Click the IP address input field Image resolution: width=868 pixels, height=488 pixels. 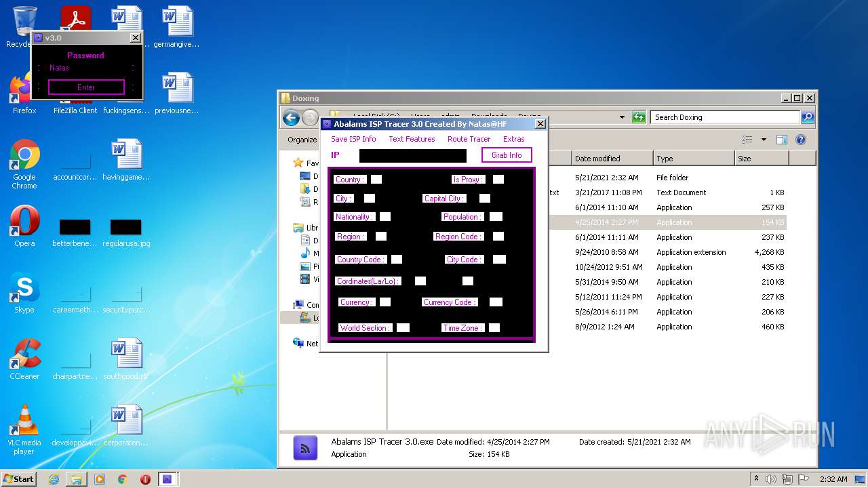click(x=413, y=155)
